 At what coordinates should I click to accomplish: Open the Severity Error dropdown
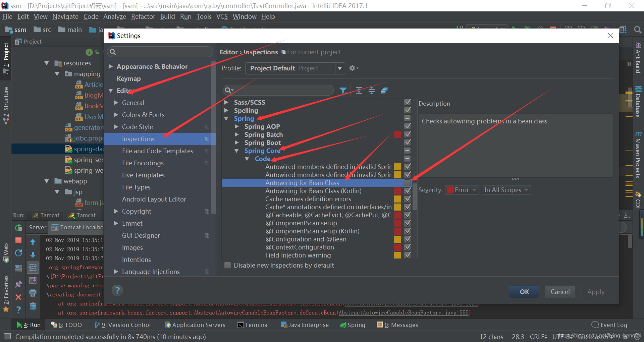(462, 190)
